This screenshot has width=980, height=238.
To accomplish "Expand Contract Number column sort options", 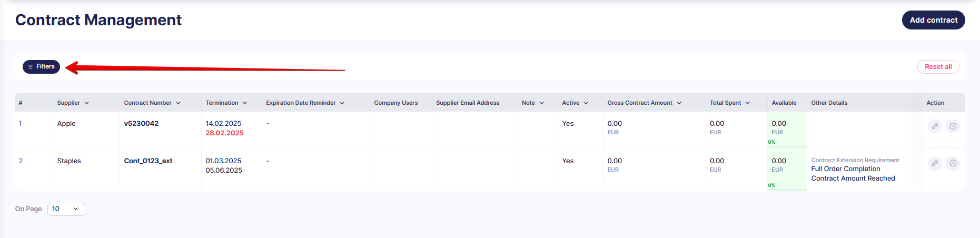I will click(x=178, y=103).
